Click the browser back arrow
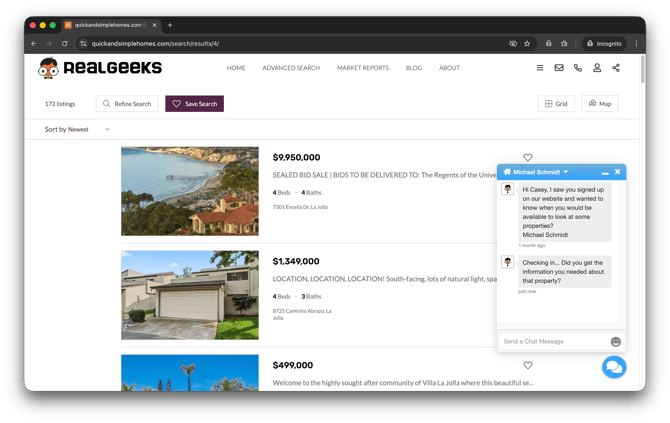This screenshot has height=423, width=670. [x=34, y=44]
